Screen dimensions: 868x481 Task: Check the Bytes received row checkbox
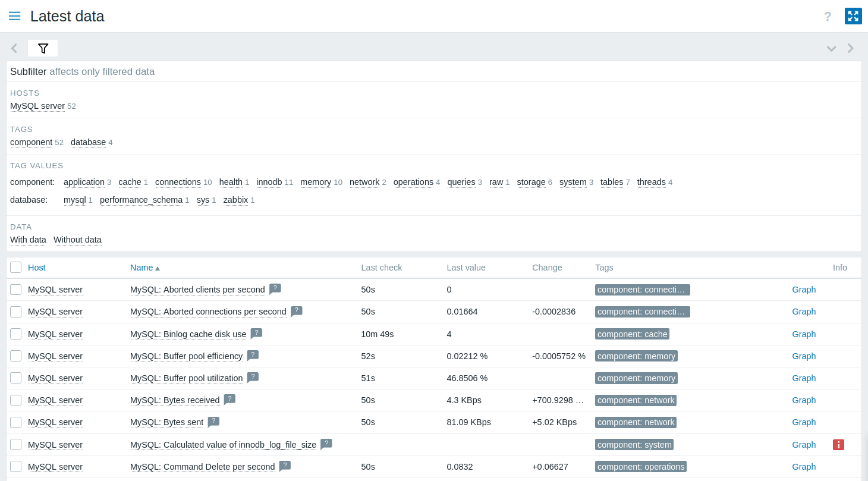(x=15, y=400)
